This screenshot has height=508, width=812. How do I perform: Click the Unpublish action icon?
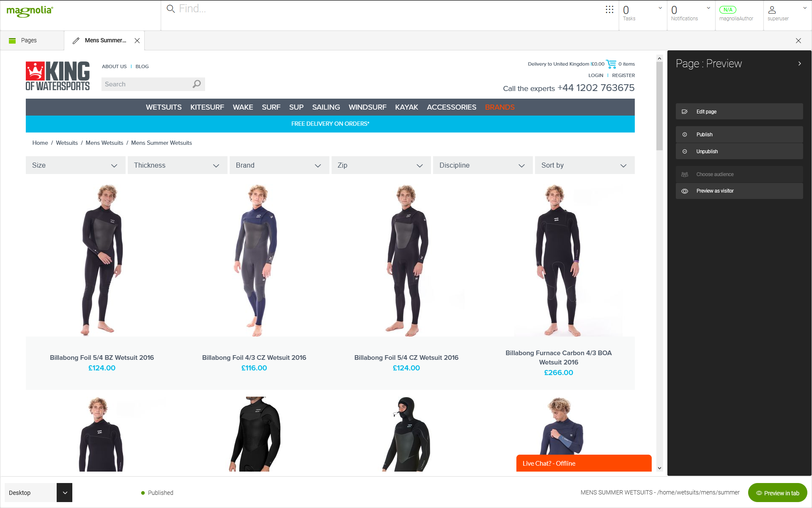pos(685,151)
